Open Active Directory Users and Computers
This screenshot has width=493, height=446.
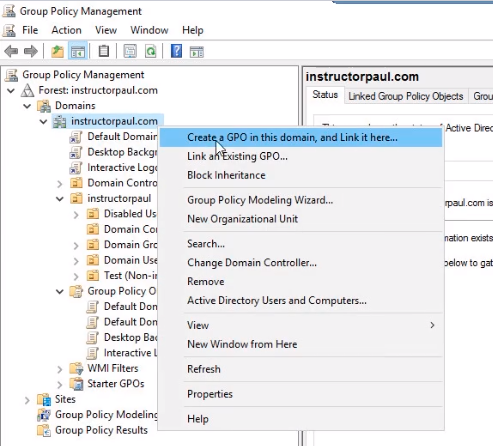tap(301, 301)
